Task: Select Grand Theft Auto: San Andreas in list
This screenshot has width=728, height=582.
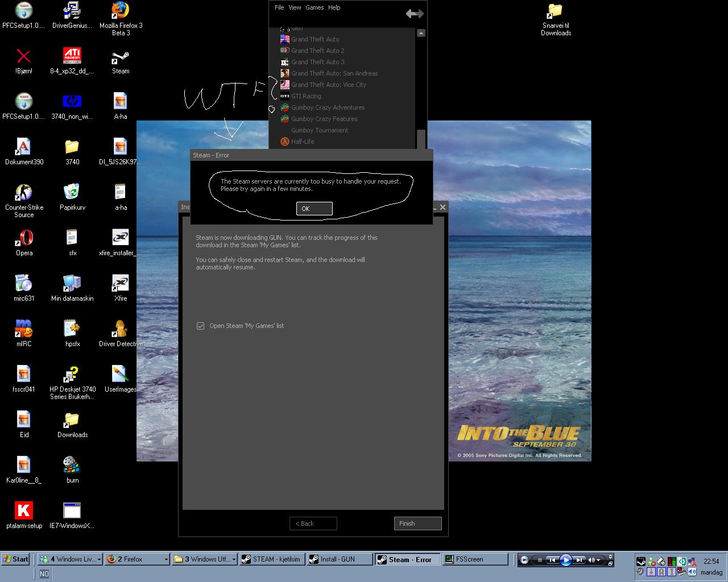Action: pos(334,73)
